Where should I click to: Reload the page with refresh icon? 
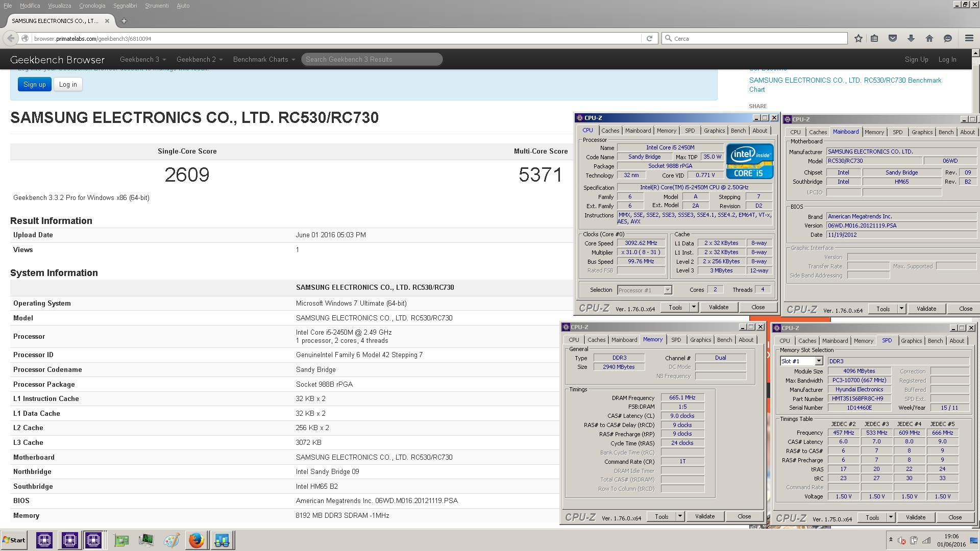click(649, 38)
